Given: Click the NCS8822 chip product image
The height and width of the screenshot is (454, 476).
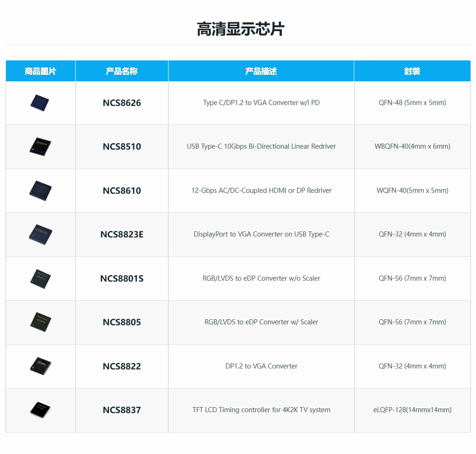Looking at the screenshot, I should 40,366.
